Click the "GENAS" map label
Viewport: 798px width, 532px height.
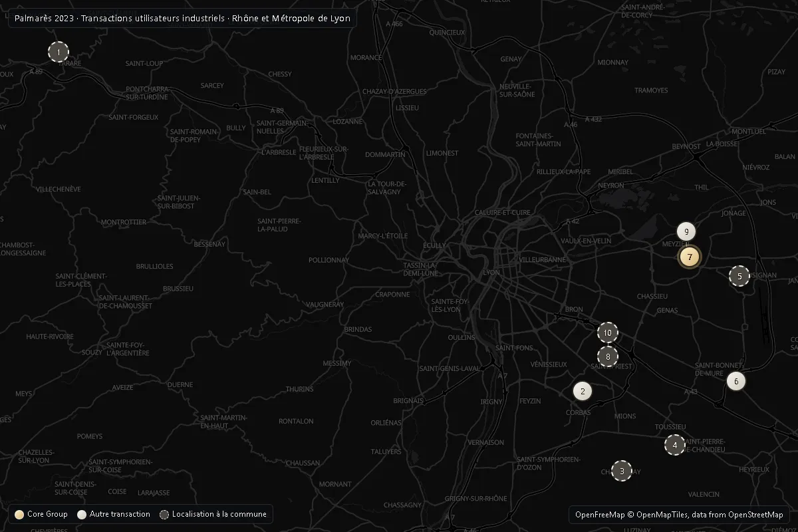[667, 311]
